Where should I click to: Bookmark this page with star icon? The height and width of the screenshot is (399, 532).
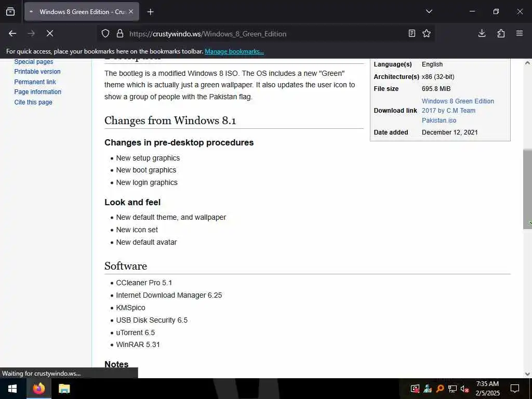pos(427,33)
